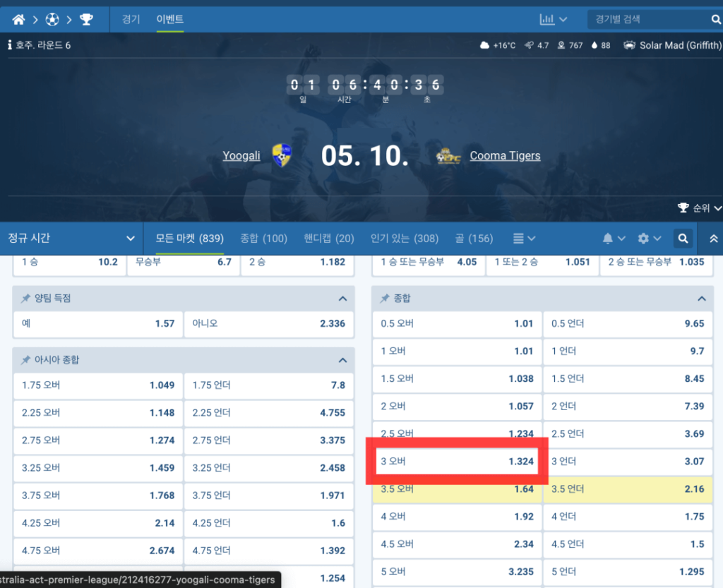The height and width of the screenshot is (588, 723).
Task: Select the highlighted 3.5 언더 odds 2.16
Action: pos(628,488)
